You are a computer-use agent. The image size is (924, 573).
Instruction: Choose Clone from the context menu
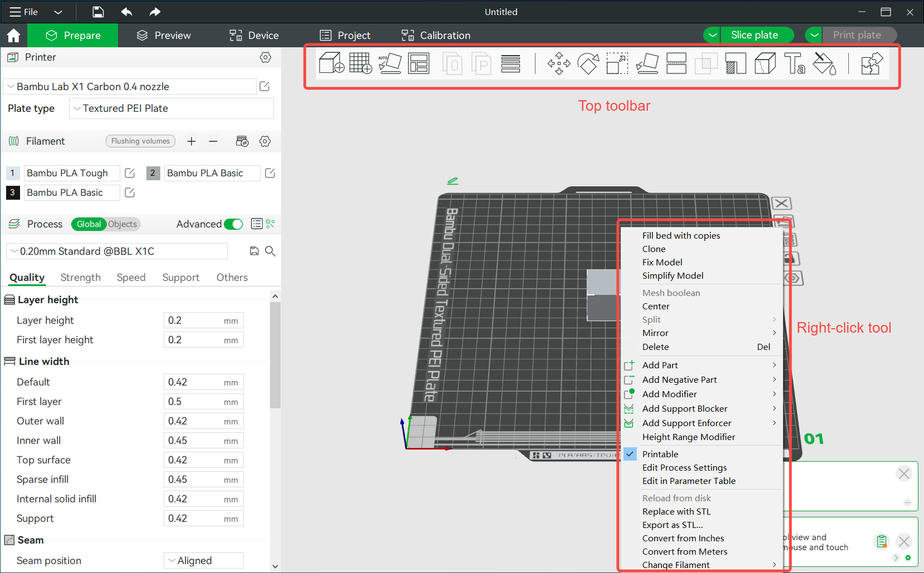pyautogui.click(x=654, y=249)
